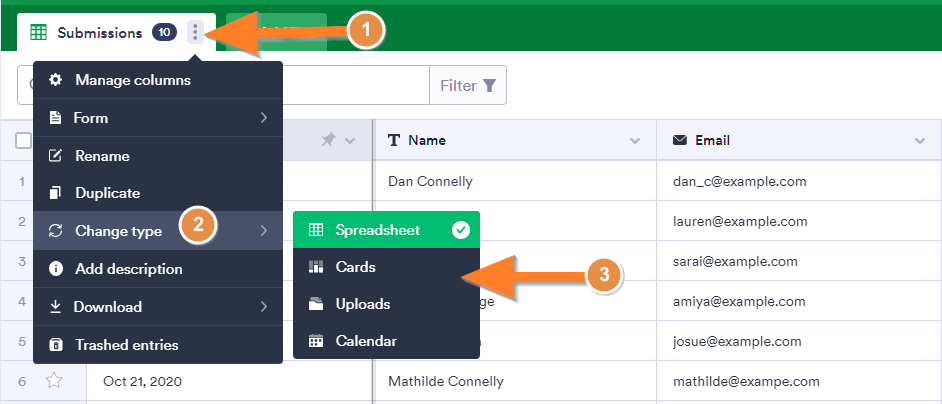Switch to the Uploads view type
This screenshot has width=942, height=404.
[362, 304]
